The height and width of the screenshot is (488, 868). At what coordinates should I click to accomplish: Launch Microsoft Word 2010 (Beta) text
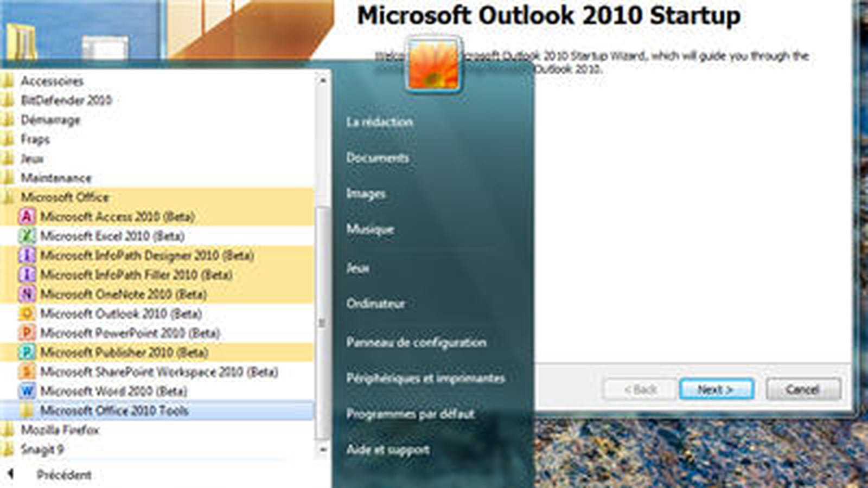[113, 391]
